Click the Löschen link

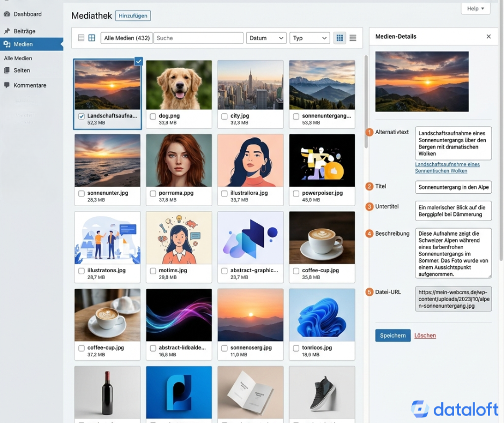425,336
